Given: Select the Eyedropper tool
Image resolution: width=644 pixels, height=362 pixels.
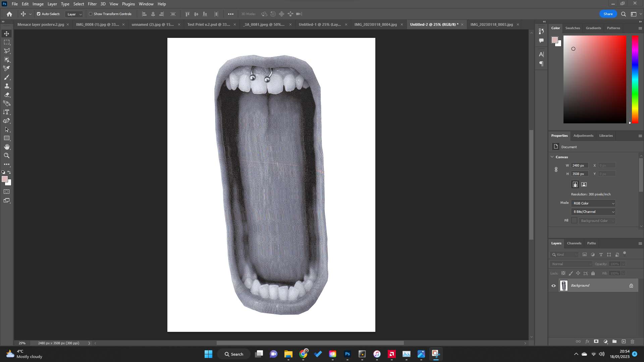Looking at the screenshot, I should (x=7, y=68).
